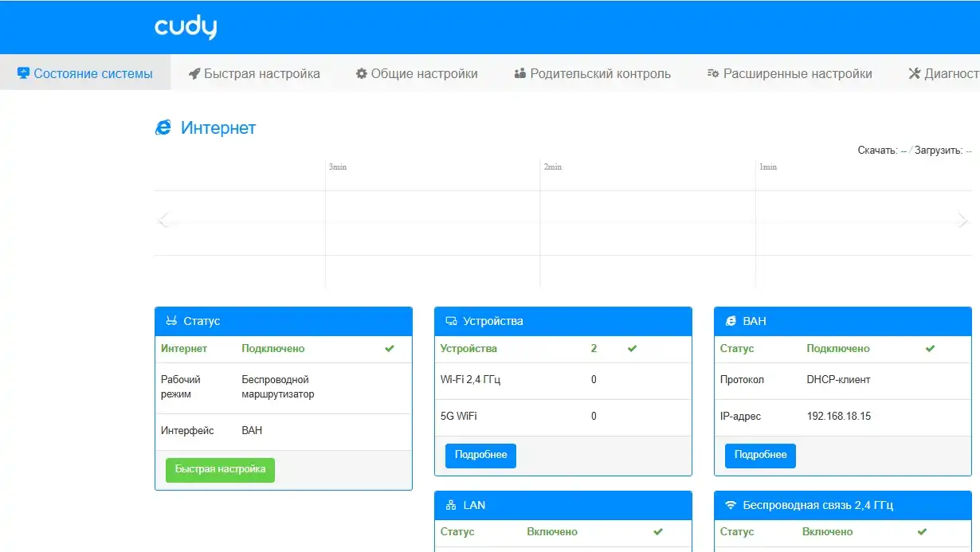Click the devices icon in Устройства header

pyautogui.click(x=451, y=321)
